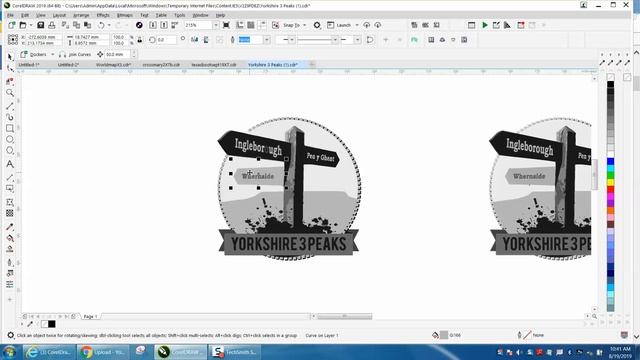
Task: Toggle the show guidelines button
Action: (x=262, y=25)
